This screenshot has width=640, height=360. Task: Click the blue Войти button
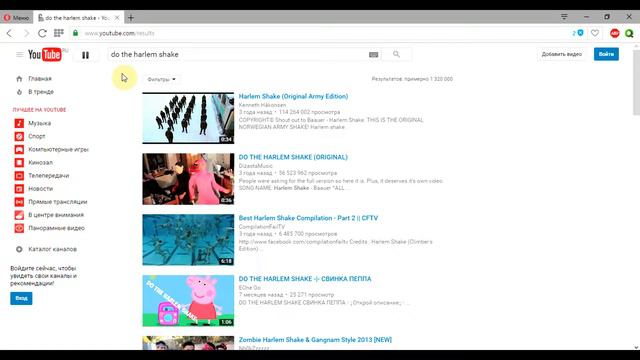[606, 54]
